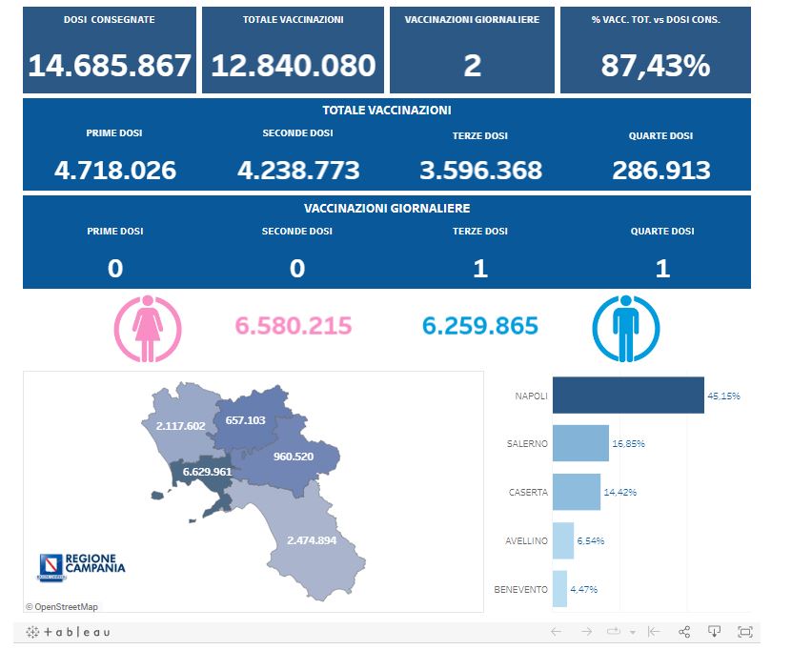The image size is (812, 650).
Task: Click the Tableau logo in footer
Action: tap(68, 632)
